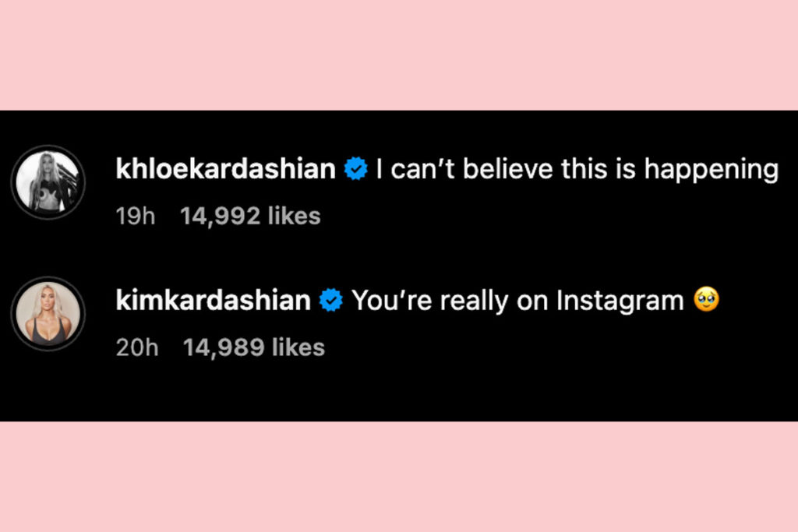The width and height of the screenshot is (798, 532).
Task: Click the thumbnail image in Khloe's avatar circle
Action: point(48,181)
